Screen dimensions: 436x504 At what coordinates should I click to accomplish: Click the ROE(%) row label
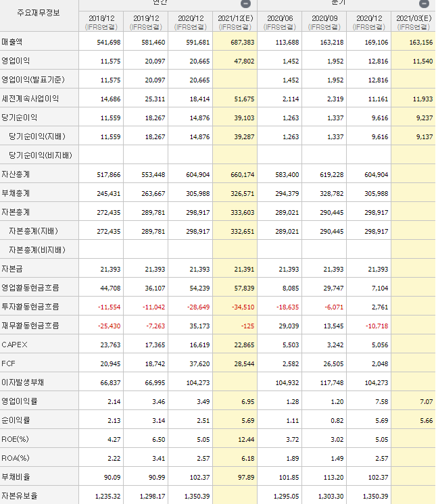[15, 439]
